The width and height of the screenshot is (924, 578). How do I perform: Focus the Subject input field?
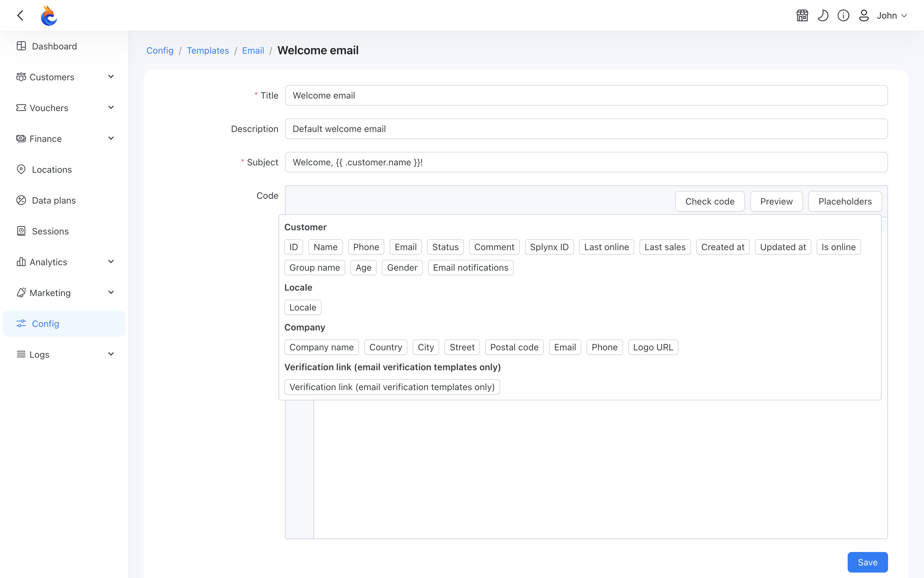(586, 162)
